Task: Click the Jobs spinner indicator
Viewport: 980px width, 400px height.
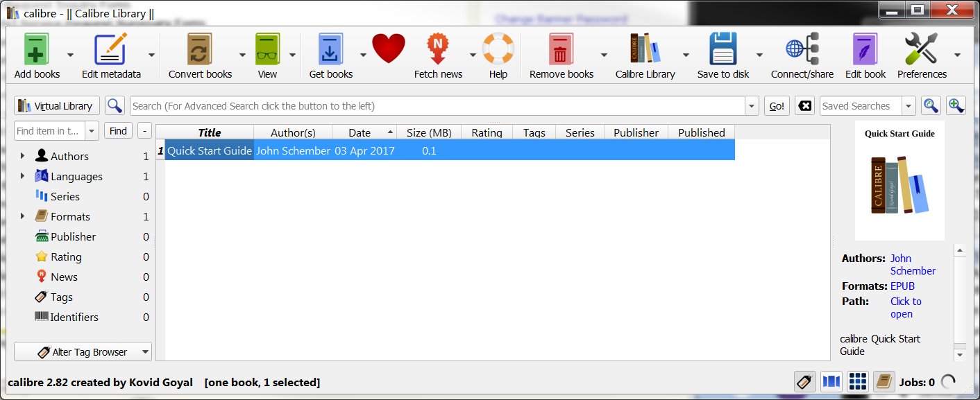Action: (948, 381)
